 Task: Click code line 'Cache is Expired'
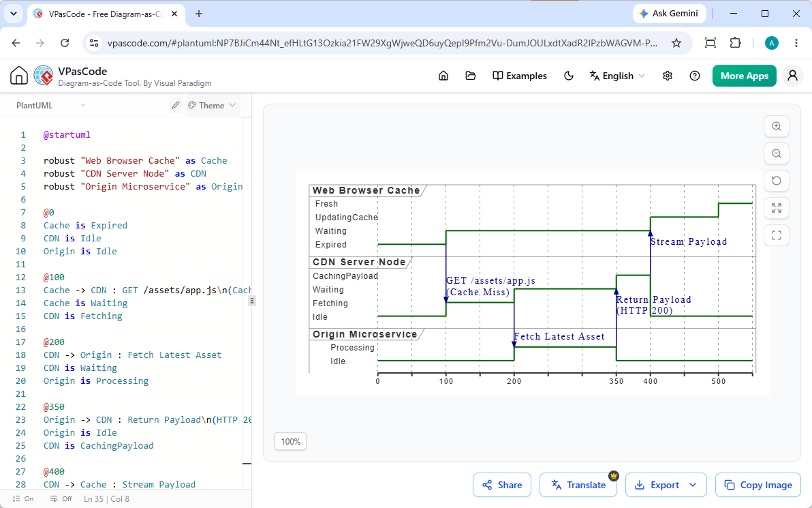85,226
